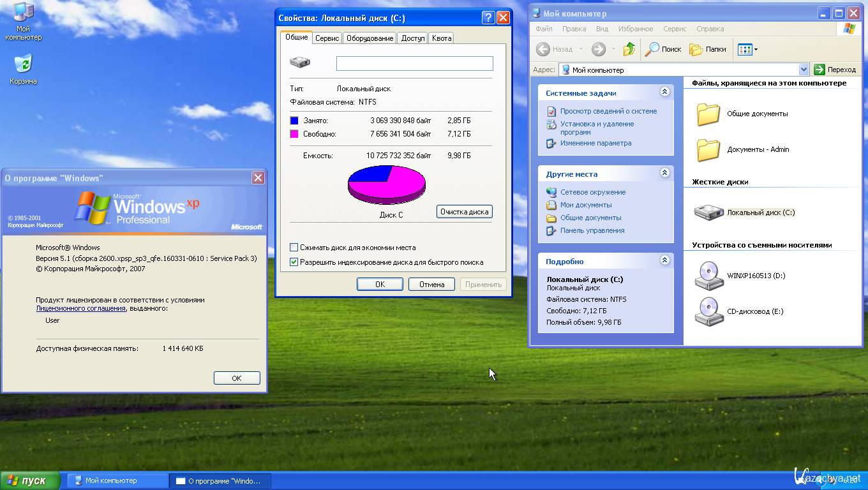Click the Up folder toolbar icon

pos(629,49)
